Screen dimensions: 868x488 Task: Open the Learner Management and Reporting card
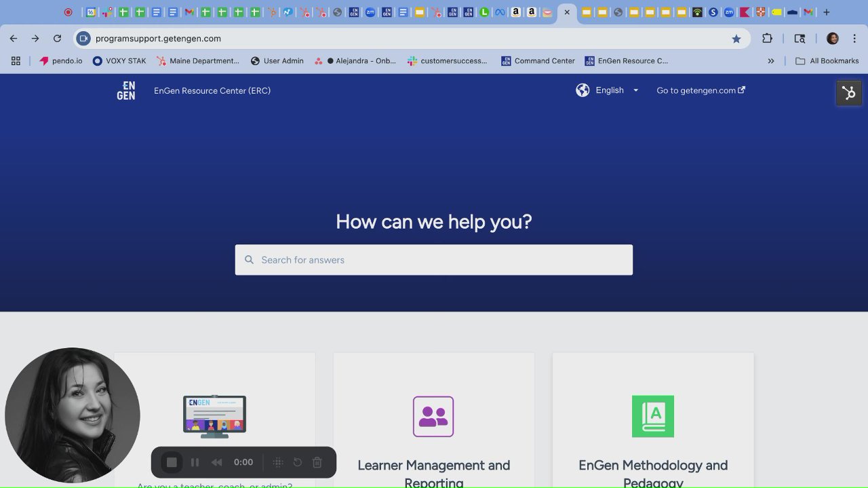tap(434, 420)
